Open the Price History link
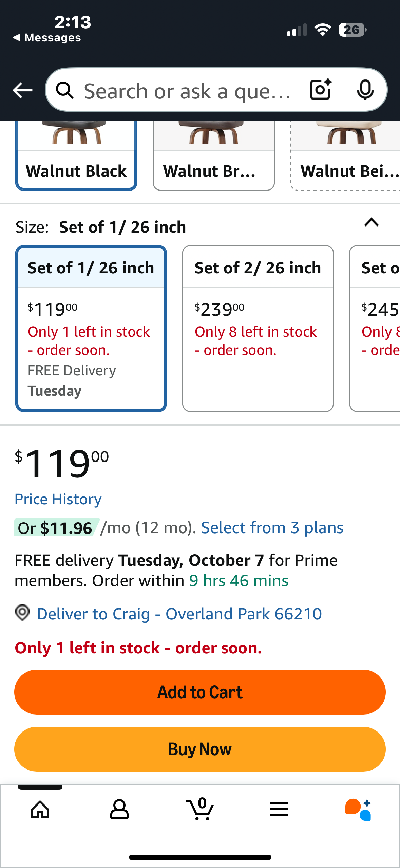 click(58, 499)
